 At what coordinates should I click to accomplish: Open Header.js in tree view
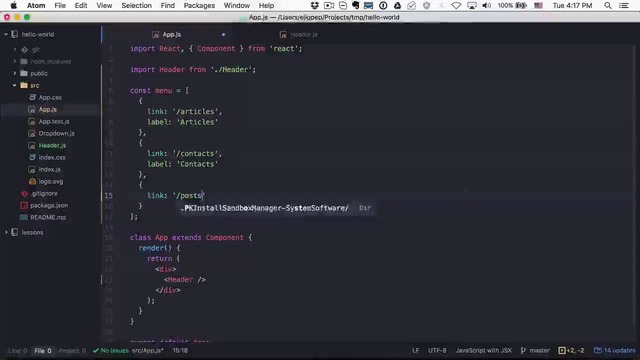tap(52, 145)
